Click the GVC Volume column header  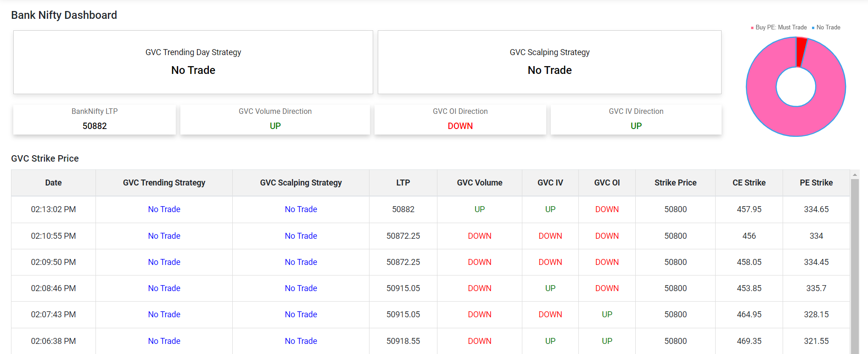point(480,183)
